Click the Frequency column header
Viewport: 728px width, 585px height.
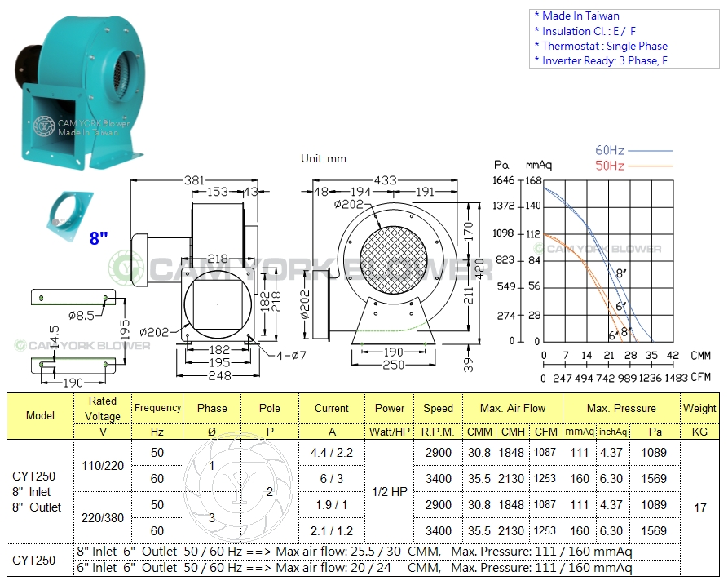157,408
